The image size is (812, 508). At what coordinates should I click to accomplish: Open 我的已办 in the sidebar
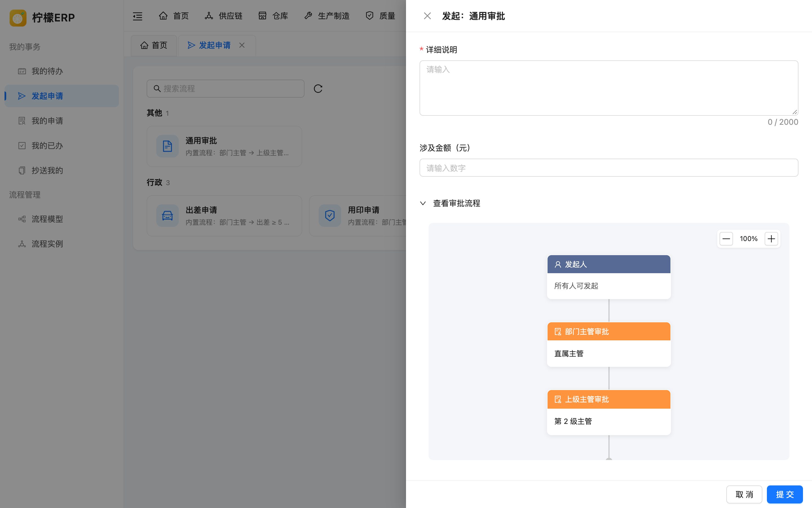pos(61,146)
